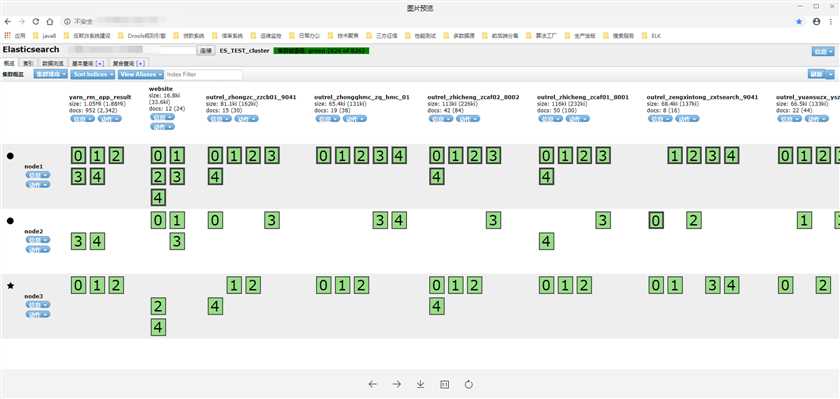Click the outrel_zhonggkmc_zq_hmc_01 index name
840x399 pixels.
tap(362, 97)
